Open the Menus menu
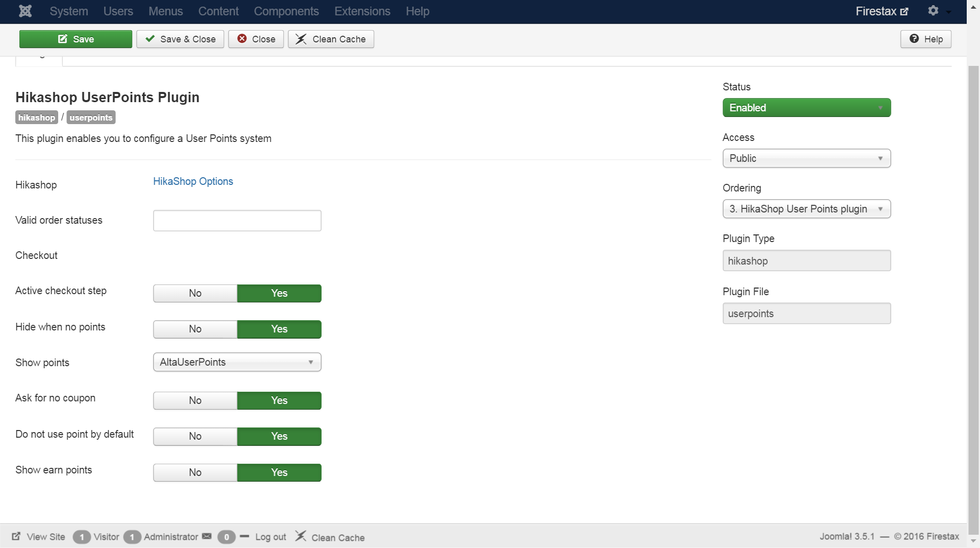The image size is (980, 548). pos(166,11)
